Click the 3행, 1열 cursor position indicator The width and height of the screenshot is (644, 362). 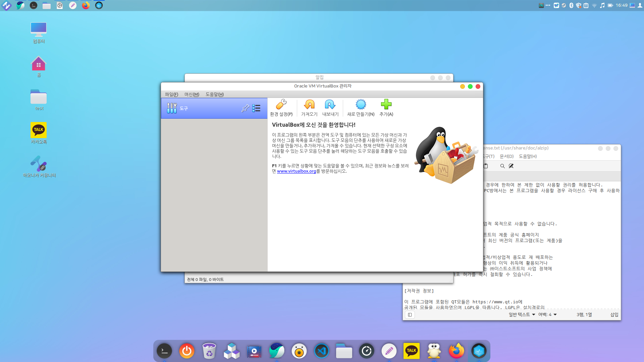coord(584,314)
